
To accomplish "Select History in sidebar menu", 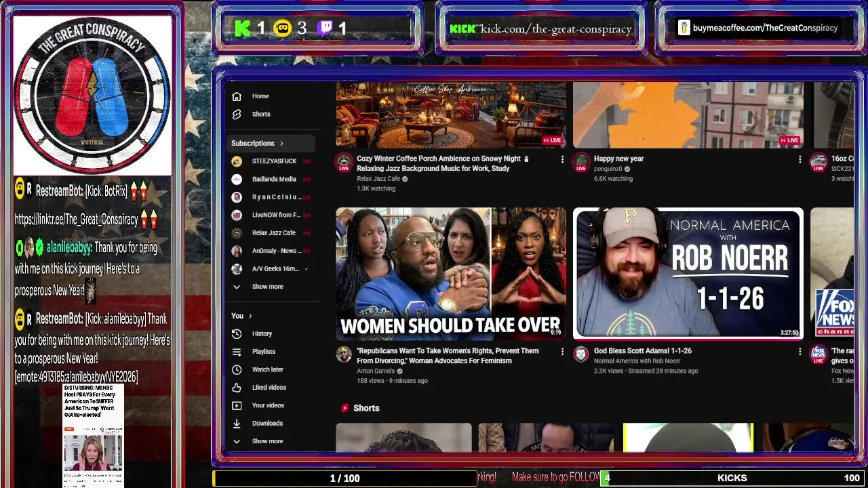I will coord(262,333).
